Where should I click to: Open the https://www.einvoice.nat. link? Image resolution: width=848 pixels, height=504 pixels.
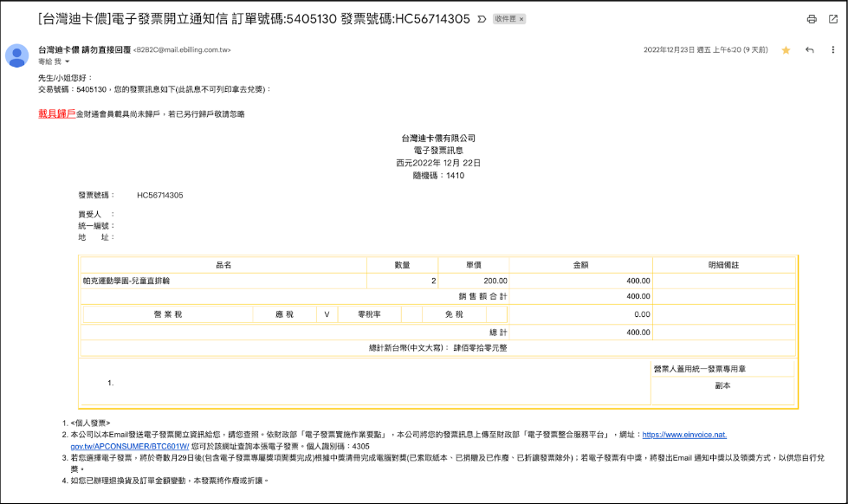(x=684, y=435)
